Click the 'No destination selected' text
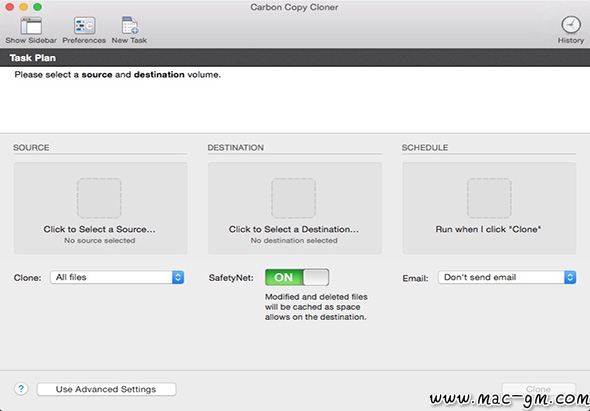 coord(294,241)
